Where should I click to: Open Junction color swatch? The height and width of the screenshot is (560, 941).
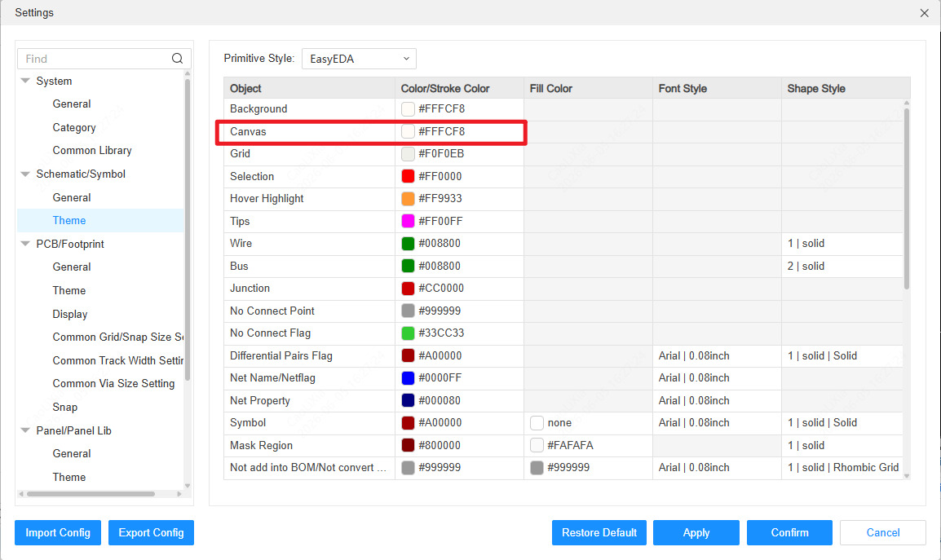408,288
